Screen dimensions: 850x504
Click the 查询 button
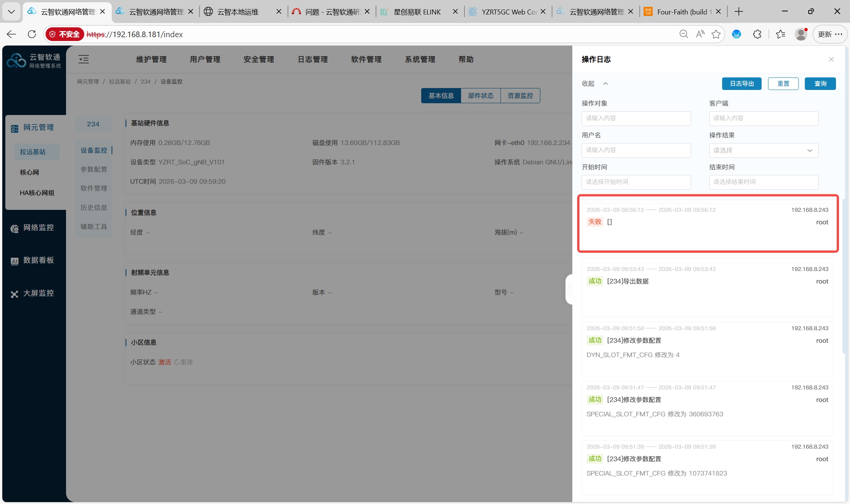(x=820, y=83)
